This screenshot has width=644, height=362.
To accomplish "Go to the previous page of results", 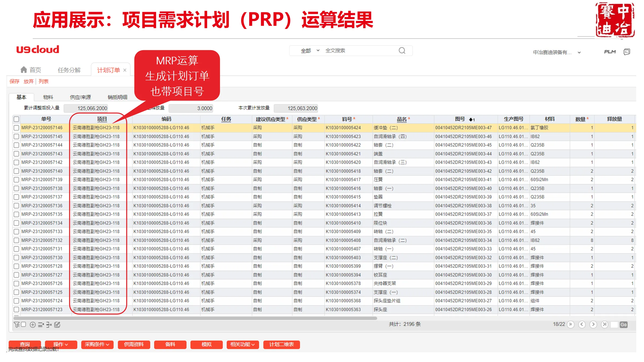I will [582, 324].
